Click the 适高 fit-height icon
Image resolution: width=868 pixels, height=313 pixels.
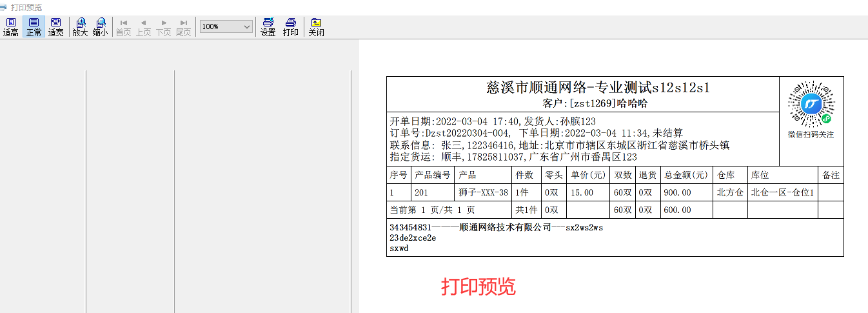10,26
